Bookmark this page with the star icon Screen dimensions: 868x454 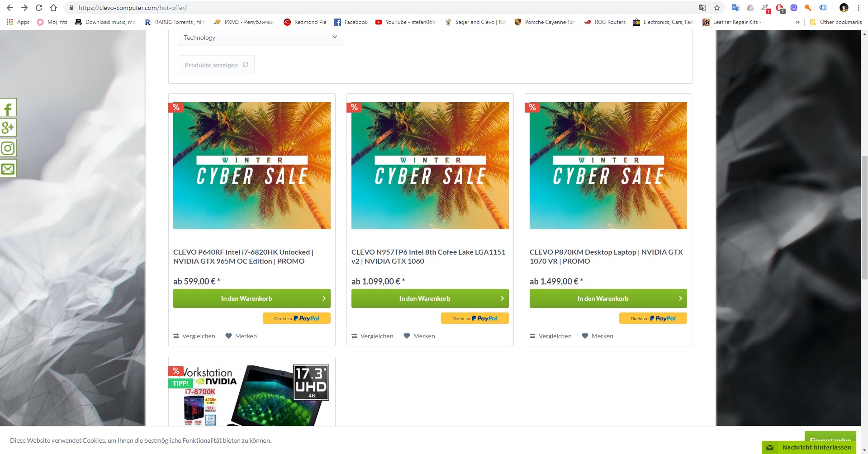717,8
